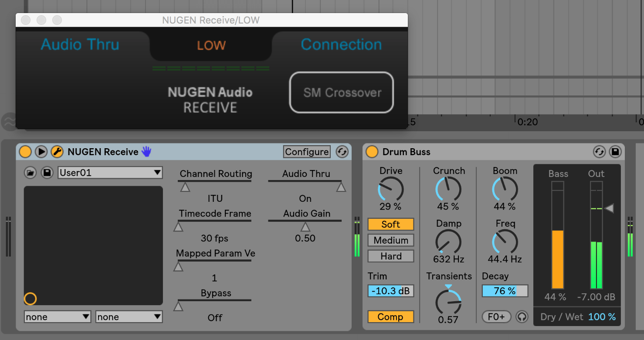Click the Boom knob
The width and height of the screenshot is (644, 340).
505,189
